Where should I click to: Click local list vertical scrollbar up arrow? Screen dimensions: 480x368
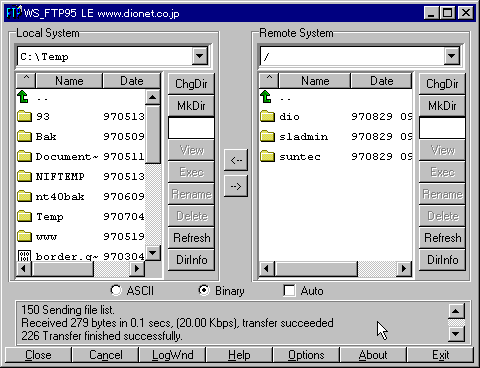click(153, 97)
